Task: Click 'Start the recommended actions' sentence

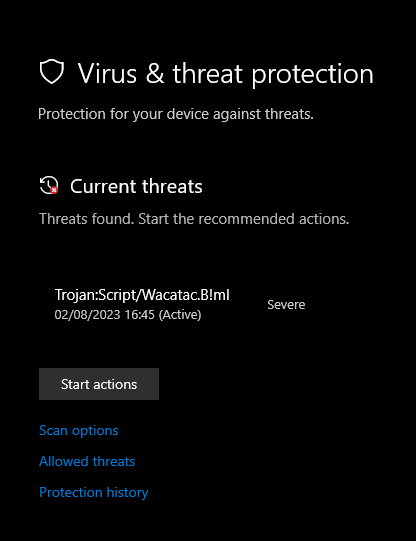Action: (x=244, y=219)
